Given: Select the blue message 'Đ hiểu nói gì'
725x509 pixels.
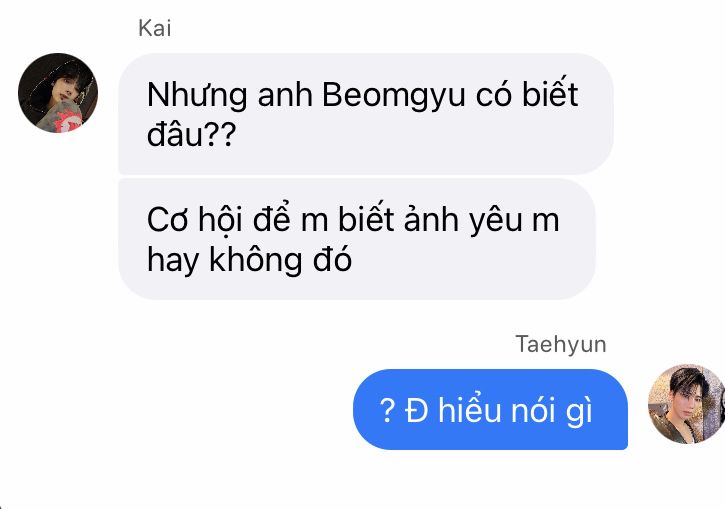Looking at the screenshot, I should coord(490,409).
